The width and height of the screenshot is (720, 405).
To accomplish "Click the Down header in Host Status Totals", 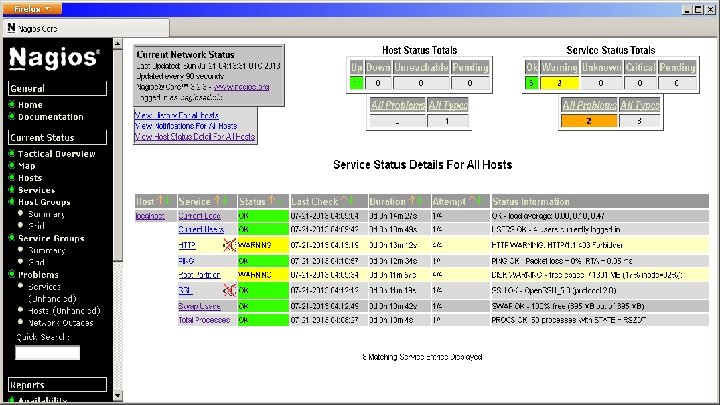I will (x=378, y=67).
